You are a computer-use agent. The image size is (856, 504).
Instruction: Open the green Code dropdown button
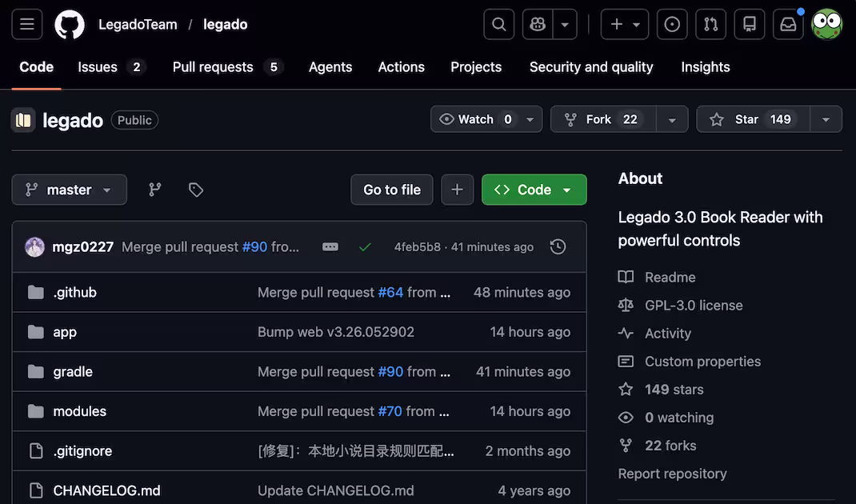pyautogui.click(x=534, y=190)
